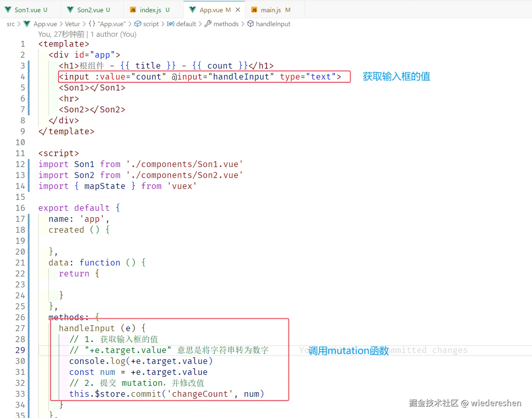Click "data: function" on line 21

(x=85, y=263)
